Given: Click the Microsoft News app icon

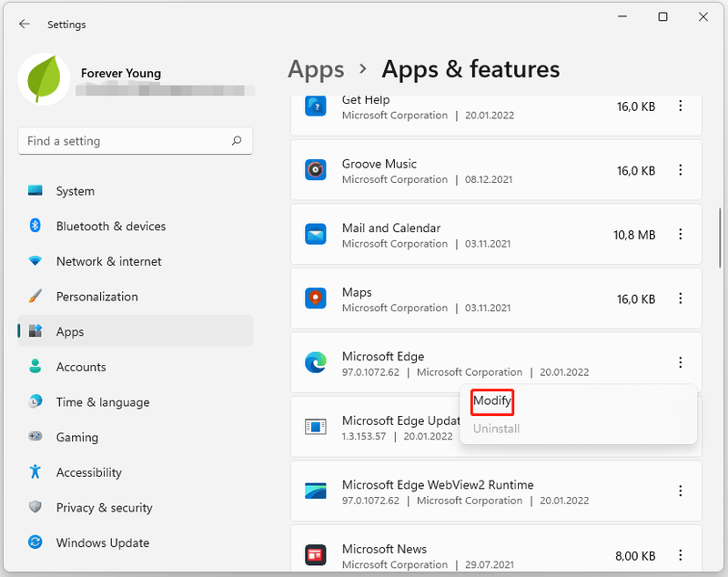Looking at the screenshot, I should pyautogui.click(x=316, y=555).
